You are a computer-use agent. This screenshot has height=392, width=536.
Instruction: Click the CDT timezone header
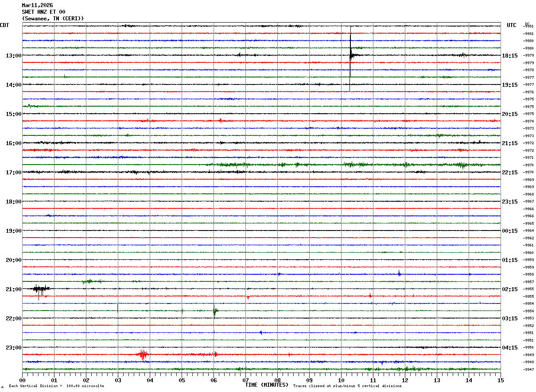[4, 25]
